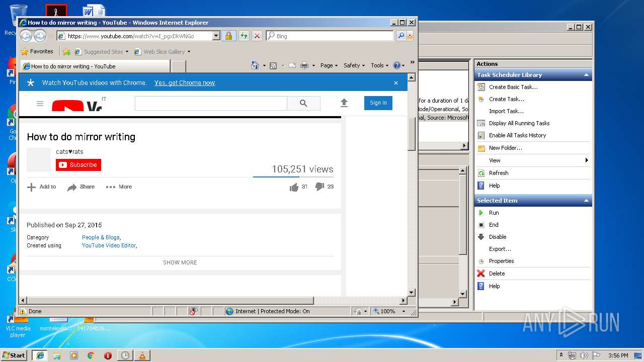The height and width of the screenshot is (362, 644).
Task: Open the Bing search provider dropdown
Action: tap(411, 36)
